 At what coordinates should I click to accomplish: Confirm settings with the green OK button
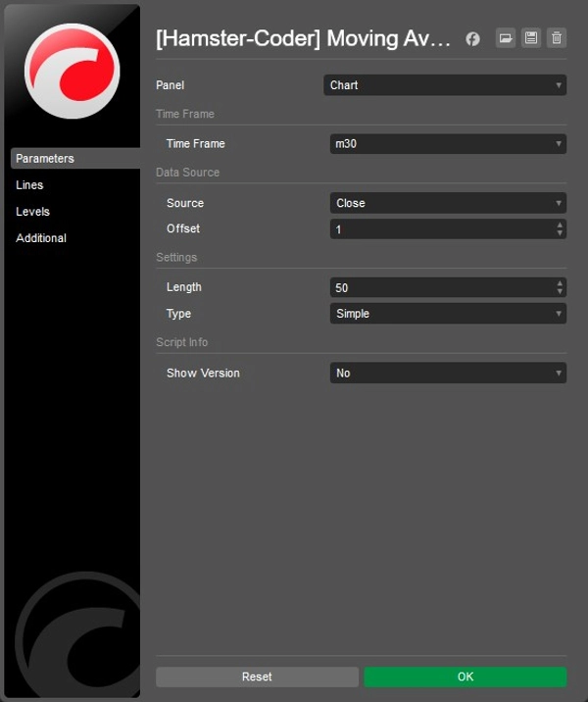[465, 677]
